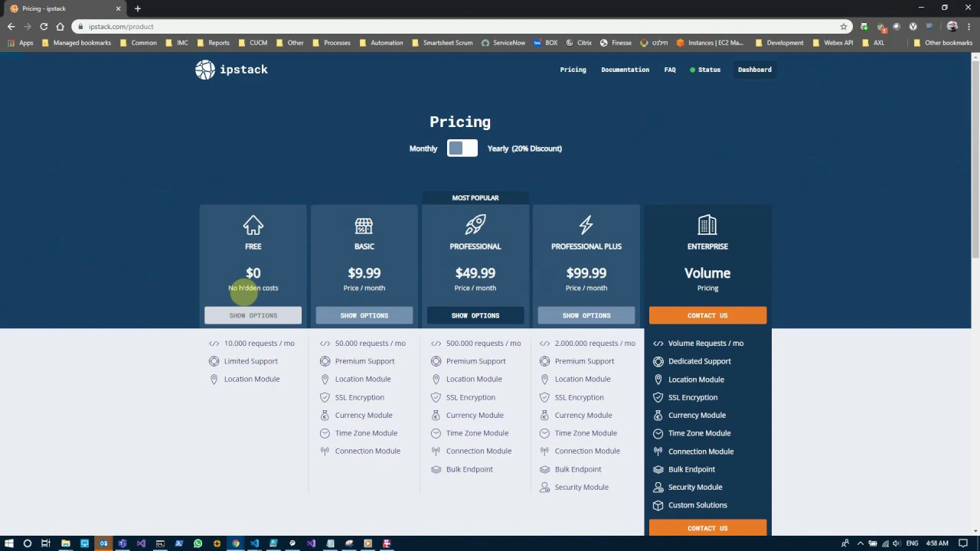Viewport: 980px width, 551px height.
Task: Click top orange Contact Us button
Action: point(707,315)
